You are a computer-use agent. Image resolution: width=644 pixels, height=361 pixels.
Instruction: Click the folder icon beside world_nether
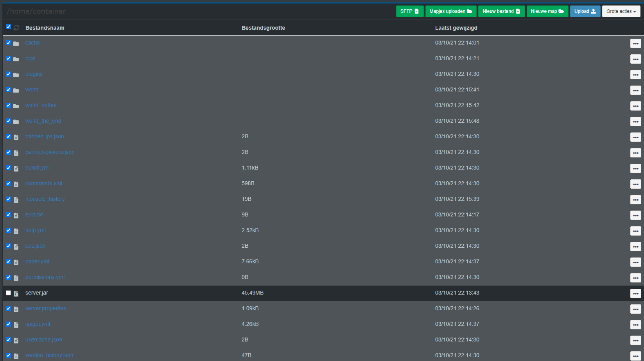click(x=16, y=106)
